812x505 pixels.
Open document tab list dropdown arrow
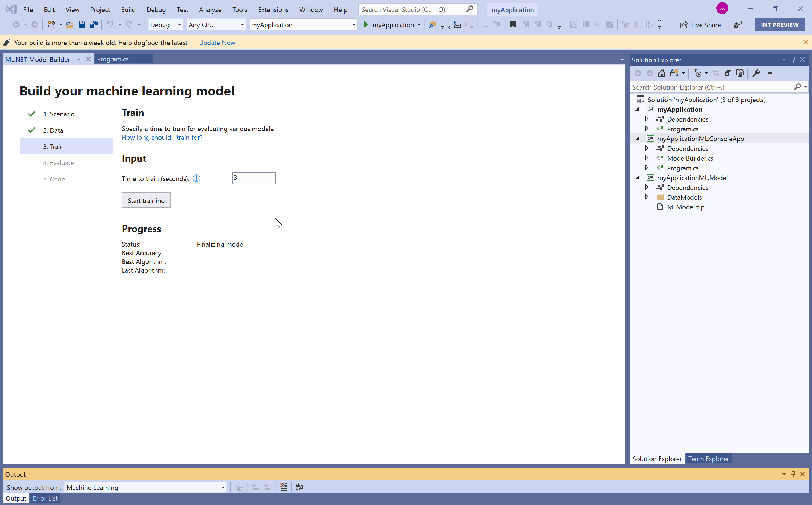[x=622, y=59]
